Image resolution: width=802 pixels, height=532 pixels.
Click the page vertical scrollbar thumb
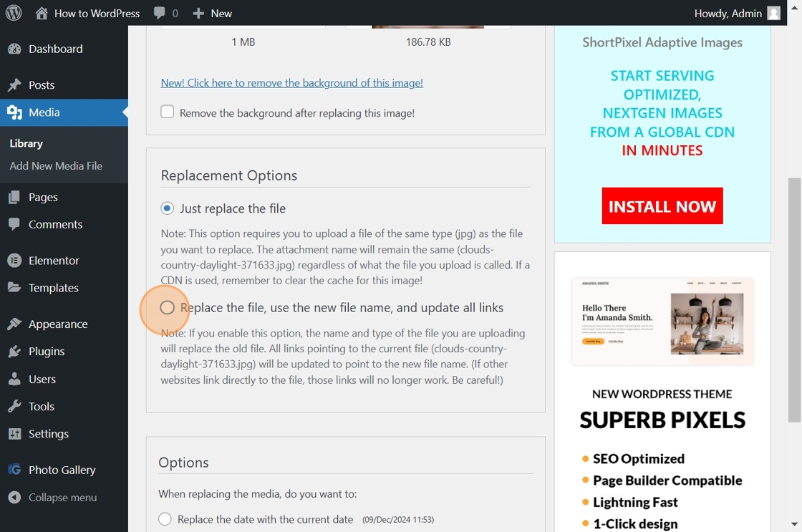[794, 300]
